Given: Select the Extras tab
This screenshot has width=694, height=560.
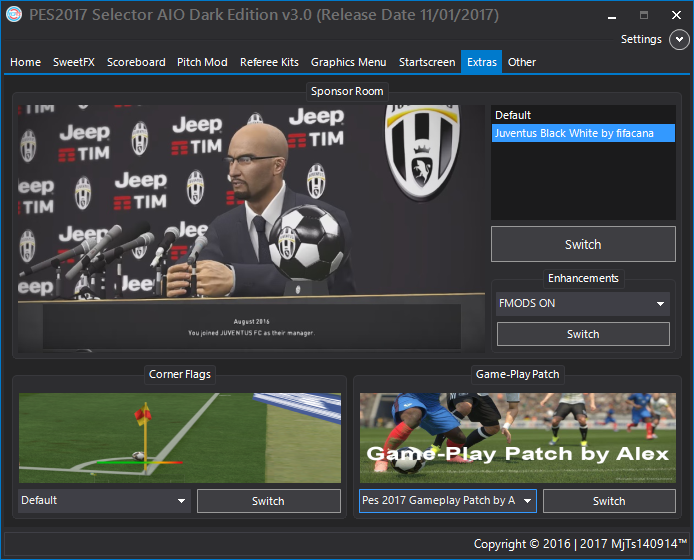Looking at the screenshot, I should 482,62.
